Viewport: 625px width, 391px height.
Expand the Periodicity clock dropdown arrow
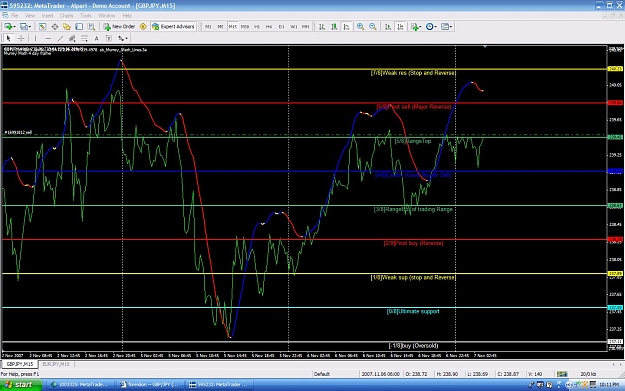pyautogui.click(x=436, y=27)
